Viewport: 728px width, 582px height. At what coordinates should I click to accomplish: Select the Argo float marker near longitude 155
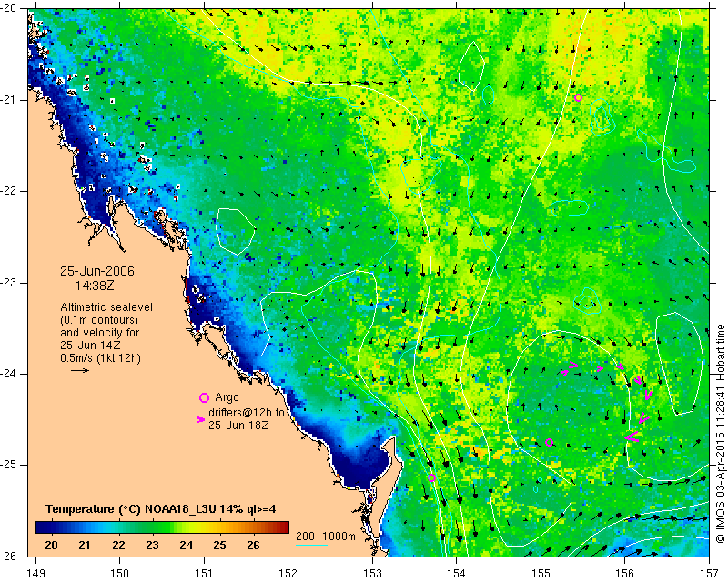[550, 442]
